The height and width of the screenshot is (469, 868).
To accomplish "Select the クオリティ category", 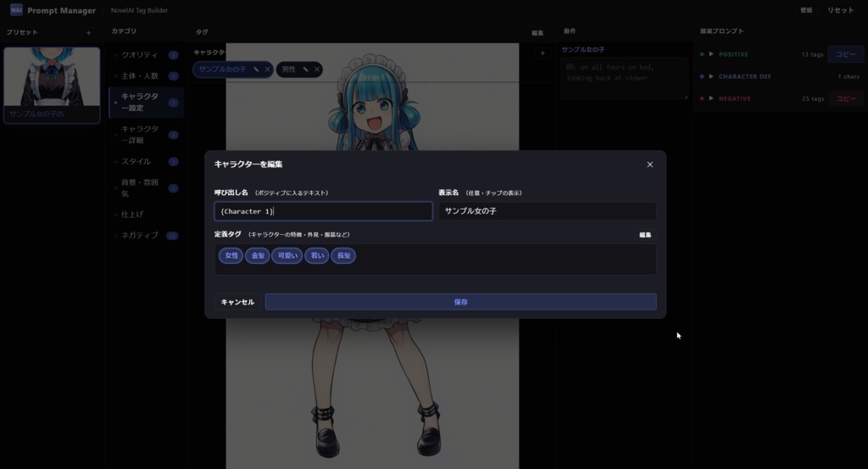I will (146, 55).
